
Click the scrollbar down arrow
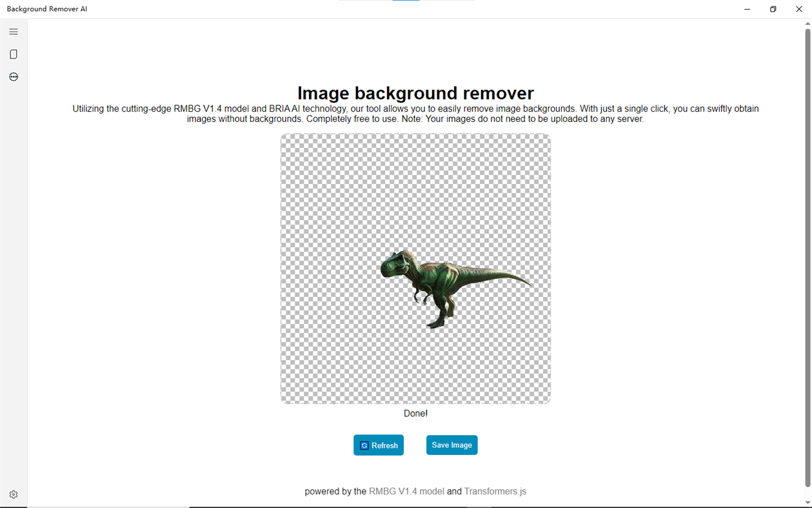[807, 503]
